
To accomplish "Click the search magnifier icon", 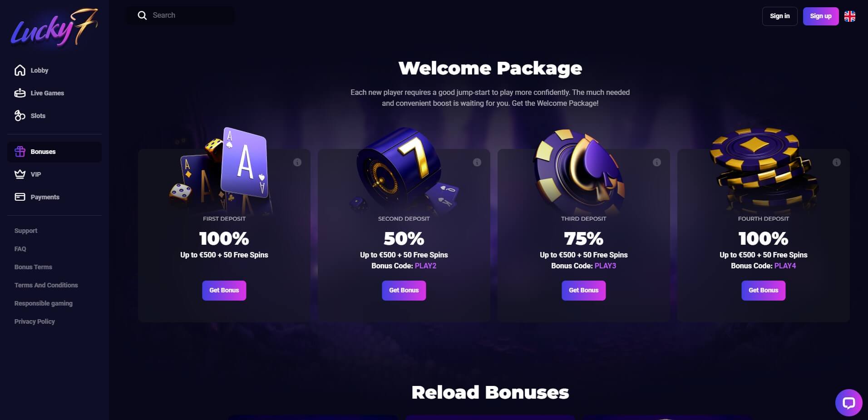I will point(142,15).
